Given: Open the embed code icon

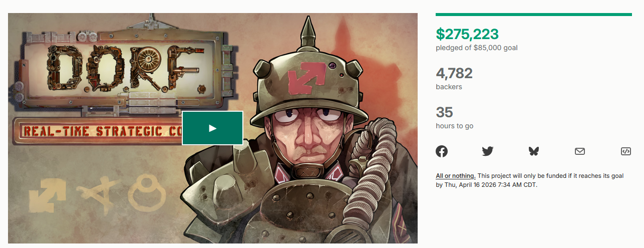Looking at the screenshot, I should 625,151.
